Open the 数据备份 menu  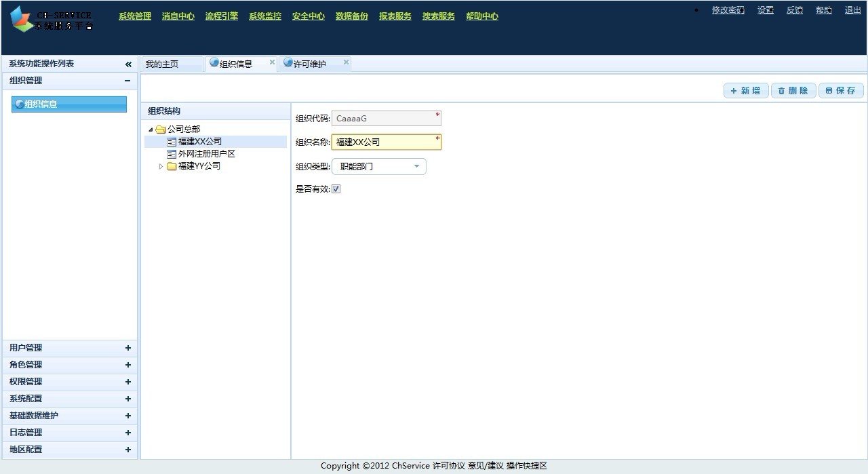click(x=352, y=16)
